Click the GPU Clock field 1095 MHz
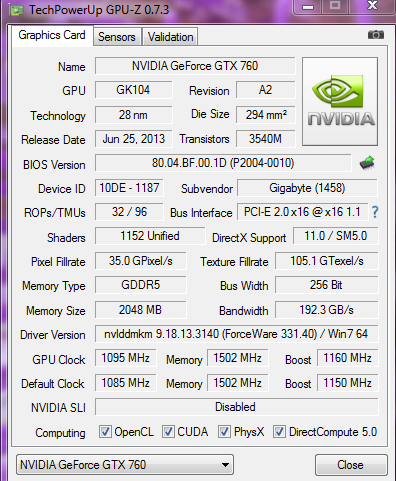The height and width of the screenshot is (481, 396). click(x=125, y=358)
